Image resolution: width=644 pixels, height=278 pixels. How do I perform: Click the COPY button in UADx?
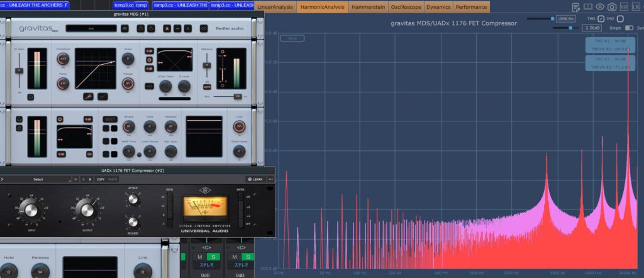100,179
